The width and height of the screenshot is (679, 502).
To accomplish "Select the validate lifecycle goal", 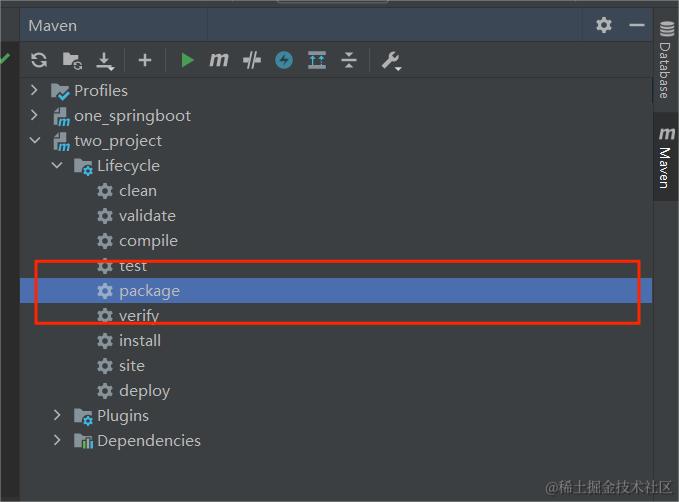I will [148, 216].
